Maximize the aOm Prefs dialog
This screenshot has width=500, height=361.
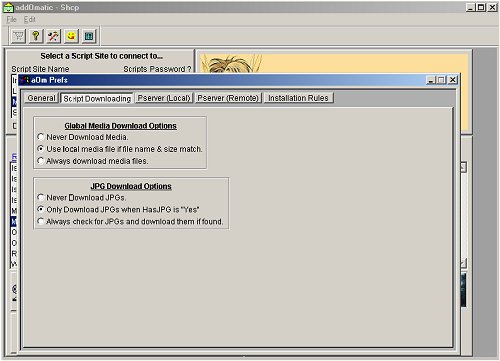[x=441, y=80]
